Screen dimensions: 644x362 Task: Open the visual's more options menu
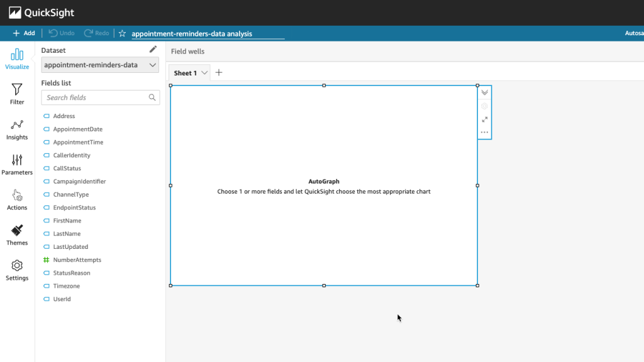tap(484, 132)
